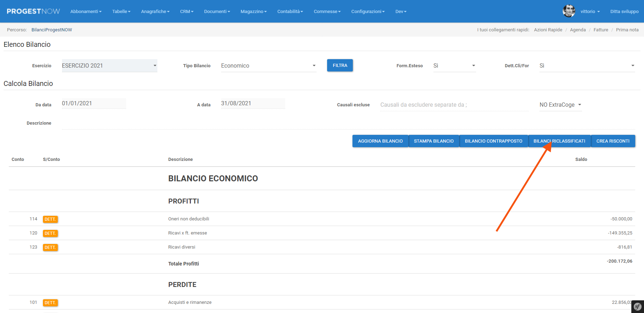Expand the NO ExtraCoge selector
The image size is (644, 313).
coord(560,105)
